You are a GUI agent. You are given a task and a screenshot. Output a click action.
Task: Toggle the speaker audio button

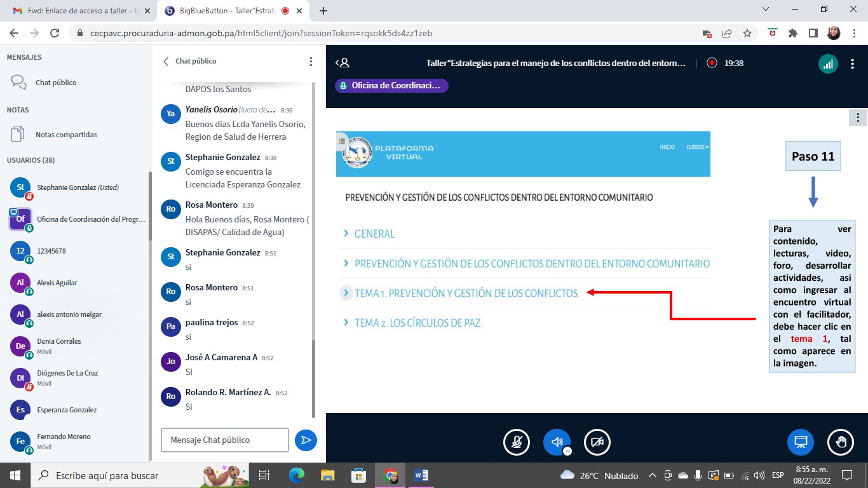coord(557,442)
